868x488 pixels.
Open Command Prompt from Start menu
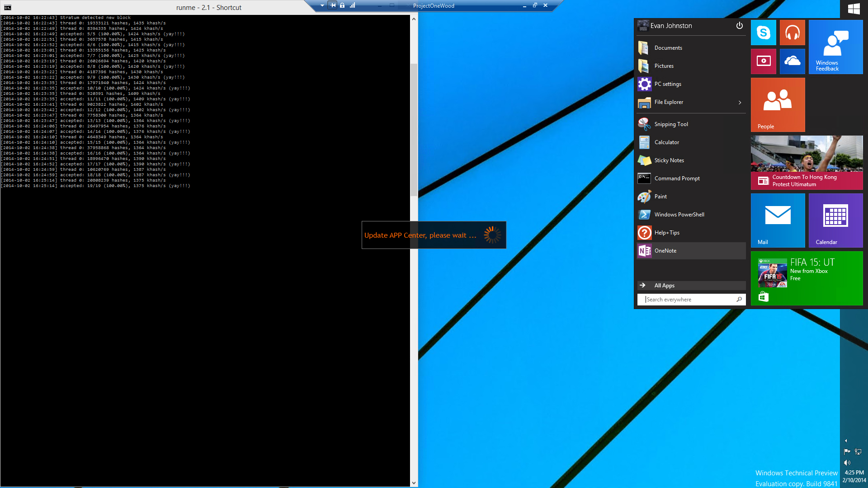[677, 178]
